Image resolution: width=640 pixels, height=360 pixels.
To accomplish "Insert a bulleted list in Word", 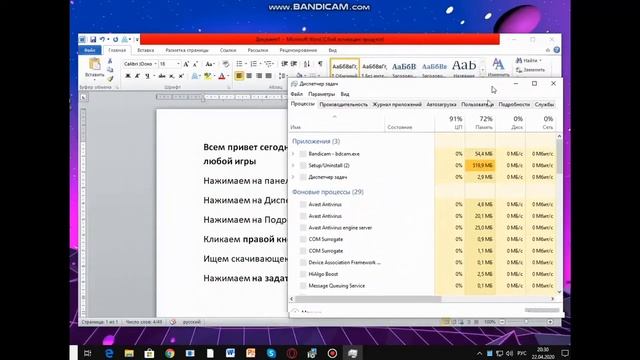I will pos(240,64).
